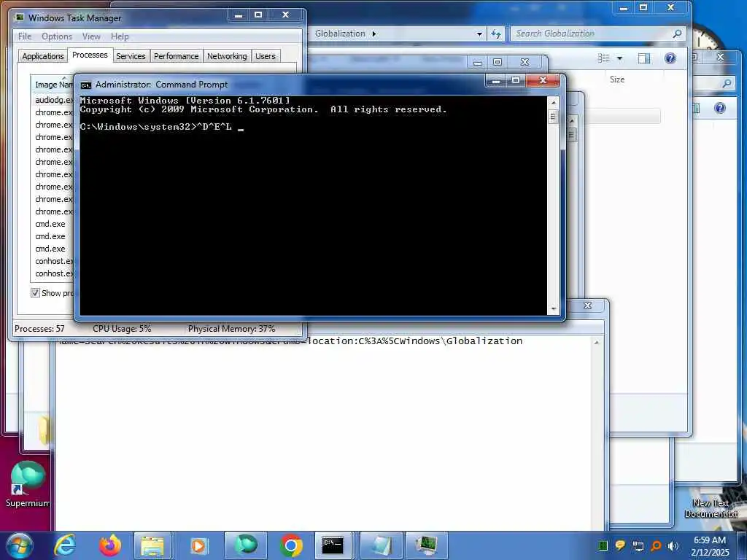The height and width of the screenshot is (560, 747).
Task: Click the magnifier icon in Search Globalization box
Action: point(677,34)
